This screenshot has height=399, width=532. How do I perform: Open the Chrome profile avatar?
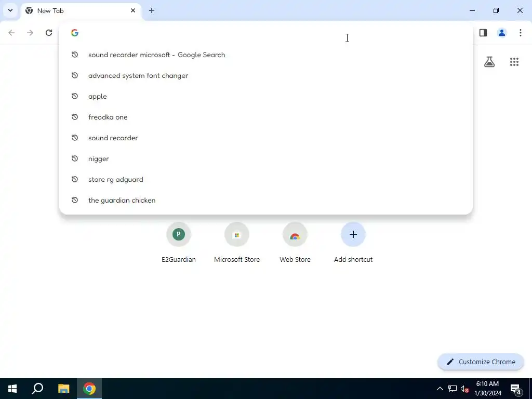click(502, 33)
